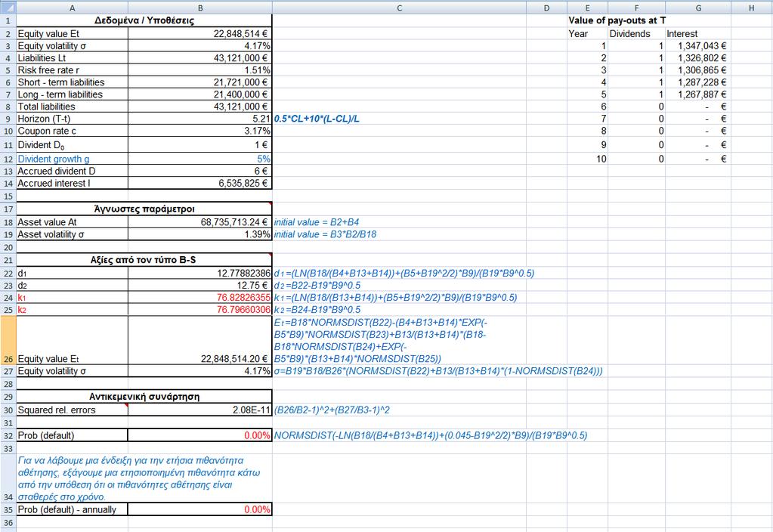Select the 'Squared rel. errors' cell
This screenshot has width=773, height=532.
[x=72, y=410]
